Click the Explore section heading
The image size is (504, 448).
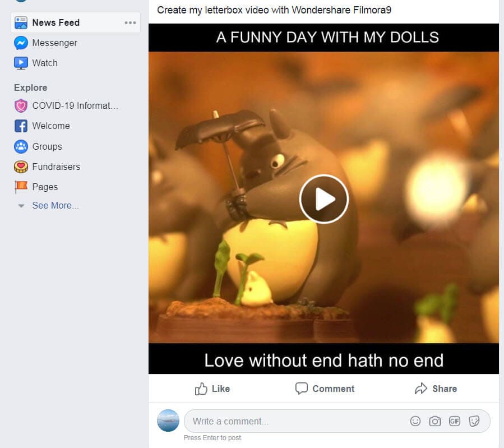(30, 87)
